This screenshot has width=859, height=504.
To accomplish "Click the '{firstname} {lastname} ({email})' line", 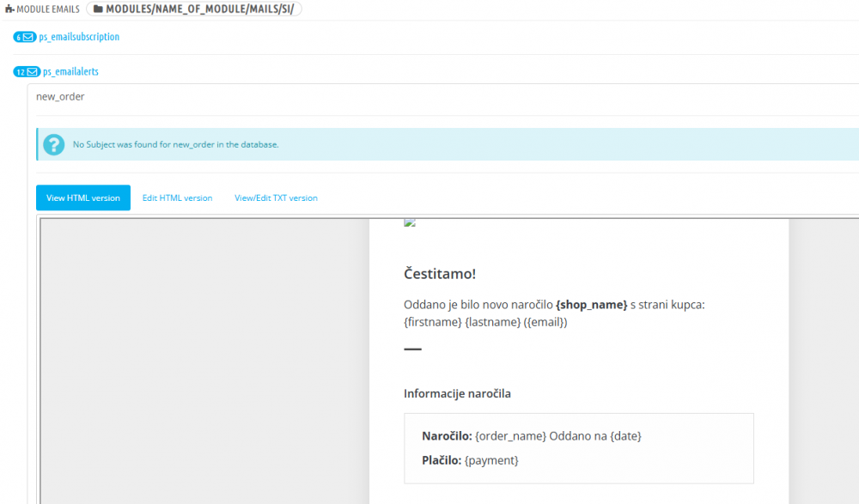I will tap(485, 322).
